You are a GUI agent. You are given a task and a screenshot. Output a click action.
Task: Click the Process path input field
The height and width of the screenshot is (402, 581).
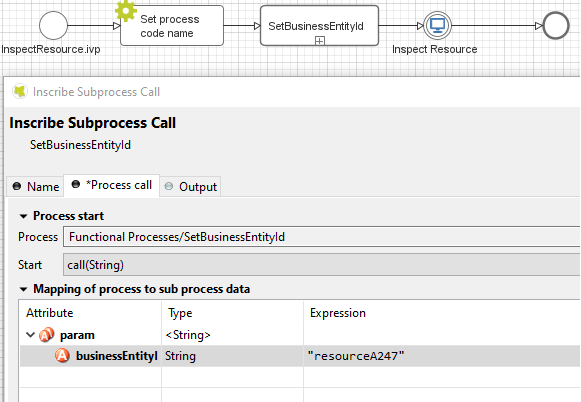pyautogui.click(x=321, y=237)
